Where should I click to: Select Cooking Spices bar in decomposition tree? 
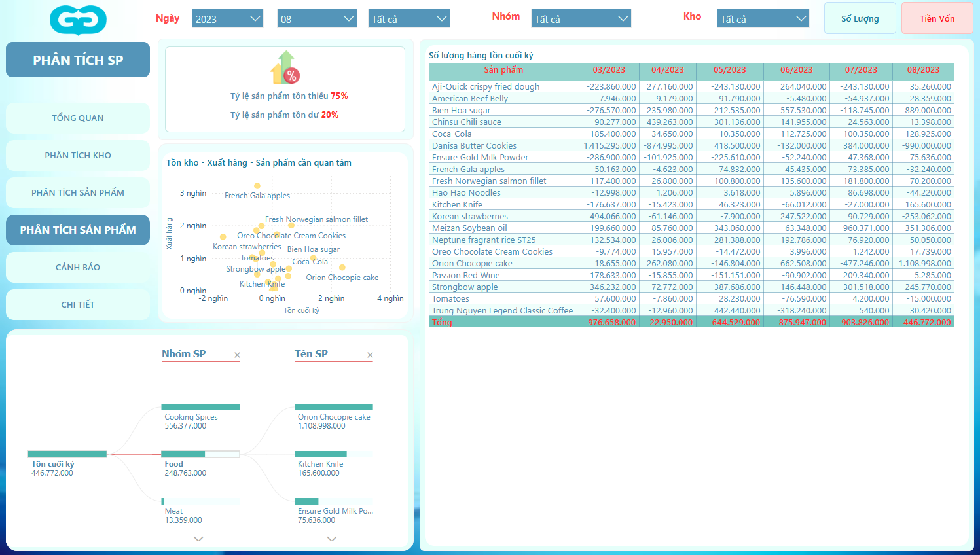[200, 407]
